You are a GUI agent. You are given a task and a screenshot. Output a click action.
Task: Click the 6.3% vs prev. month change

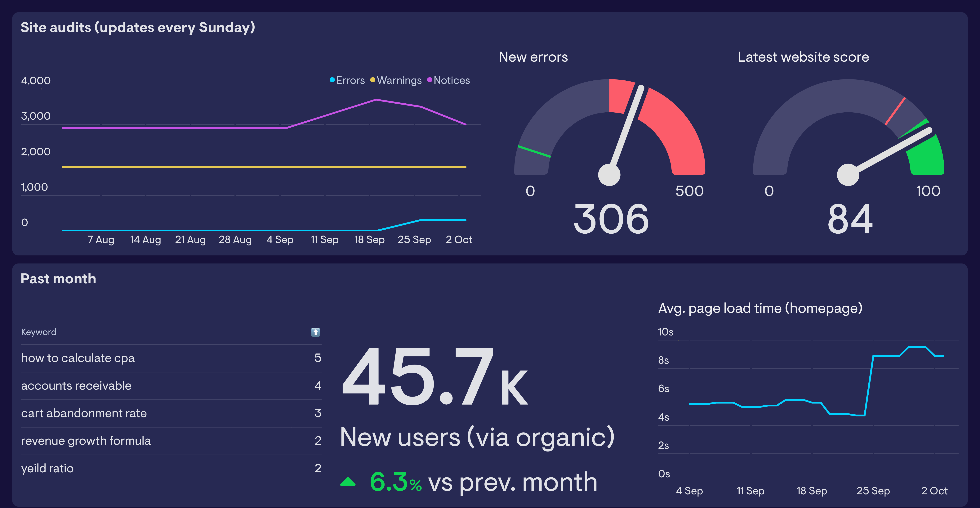point(483,483)
